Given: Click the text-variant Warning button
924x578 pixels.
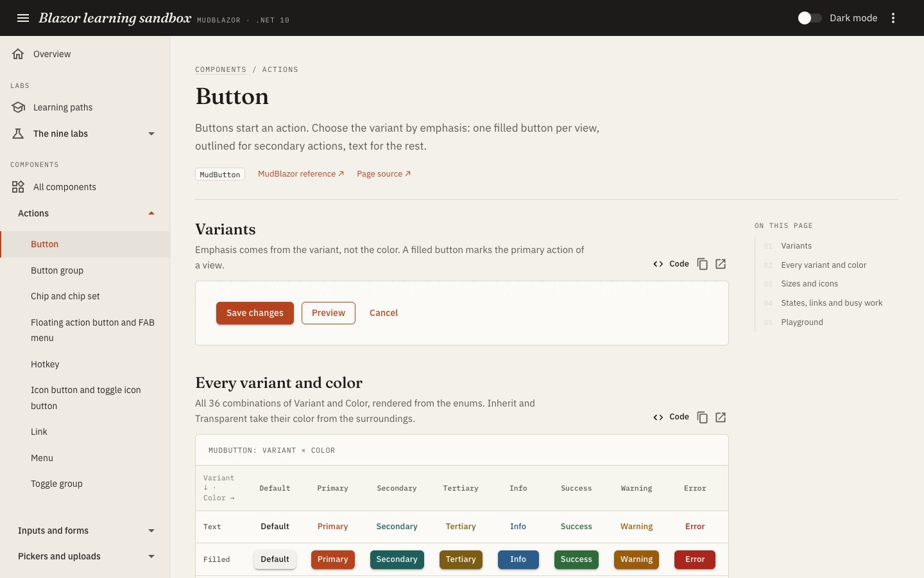Looking at the screenshot, I should (637, 527).
